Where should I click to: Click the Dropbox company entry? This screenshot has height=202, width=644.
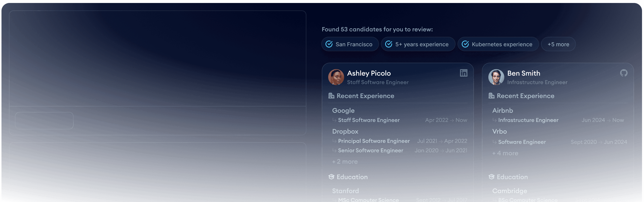pyautogui.click(x=345, y=132)
